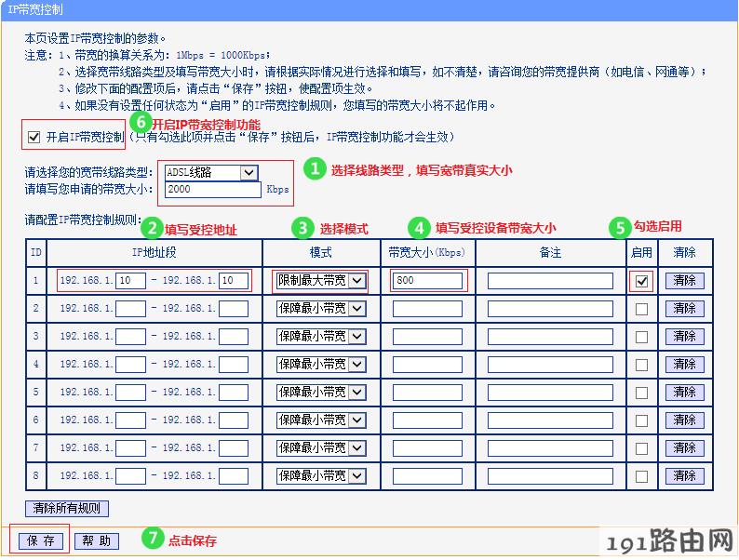
Task: Click row 5 start IP address field
Action: pos(130,392)
